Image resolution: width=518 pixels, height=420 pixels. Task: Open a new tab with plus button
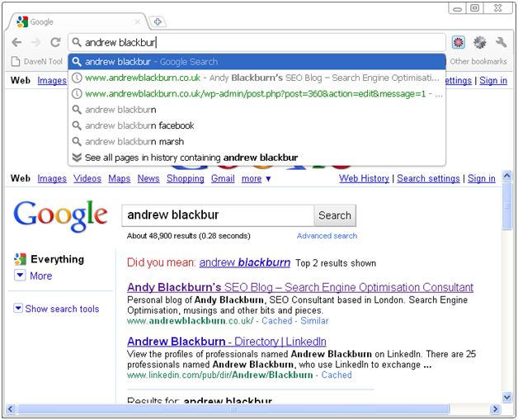pyautogui.click(x=158, y=22)
